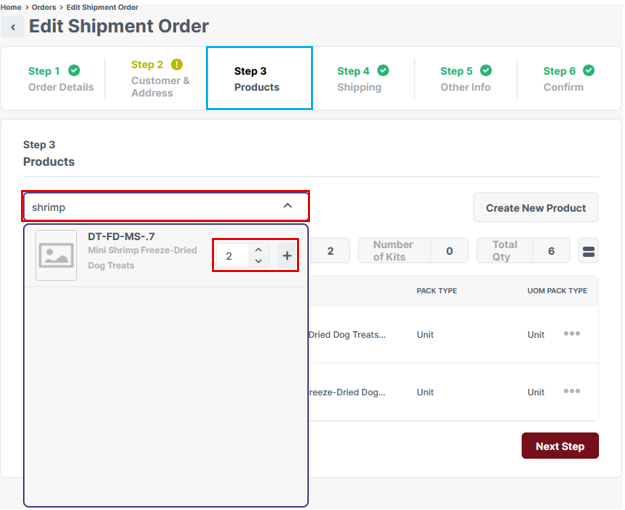Go to Step 5 Other Info tab
This screenshot has height=510, width=625.
pos(465,79)
